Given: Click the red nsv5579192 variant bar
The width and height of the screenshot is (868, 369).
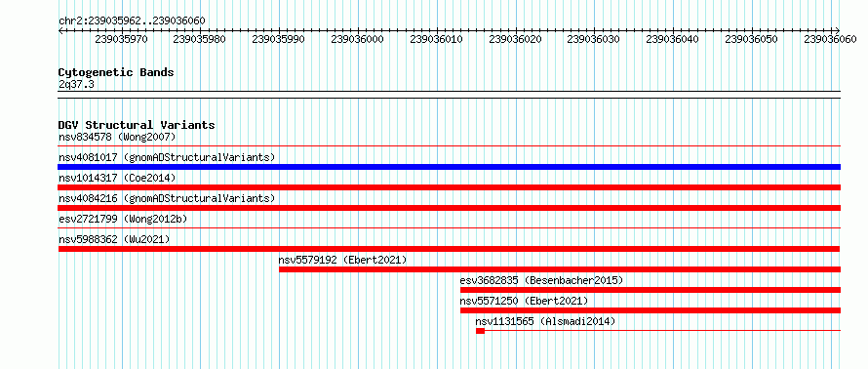Looking at the screenshot, I should coord(560,269).
